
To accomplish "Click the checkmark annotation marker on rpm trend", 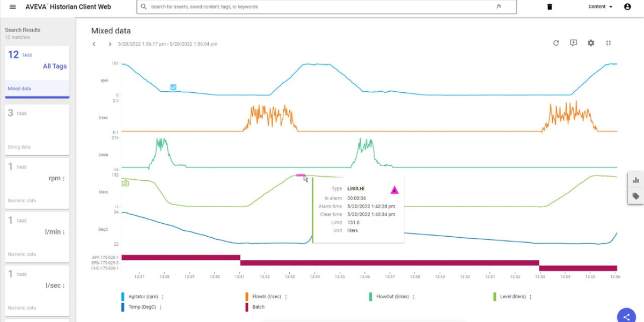I will click(x=173, y=87).
